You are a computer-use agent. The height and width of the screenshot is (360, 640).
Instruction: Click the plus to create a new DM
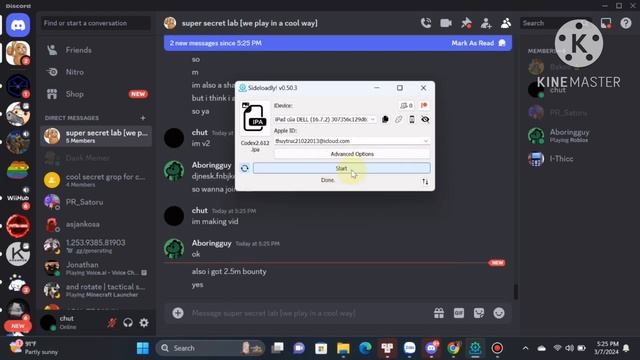pyautogui.click(x=143, y=118)
